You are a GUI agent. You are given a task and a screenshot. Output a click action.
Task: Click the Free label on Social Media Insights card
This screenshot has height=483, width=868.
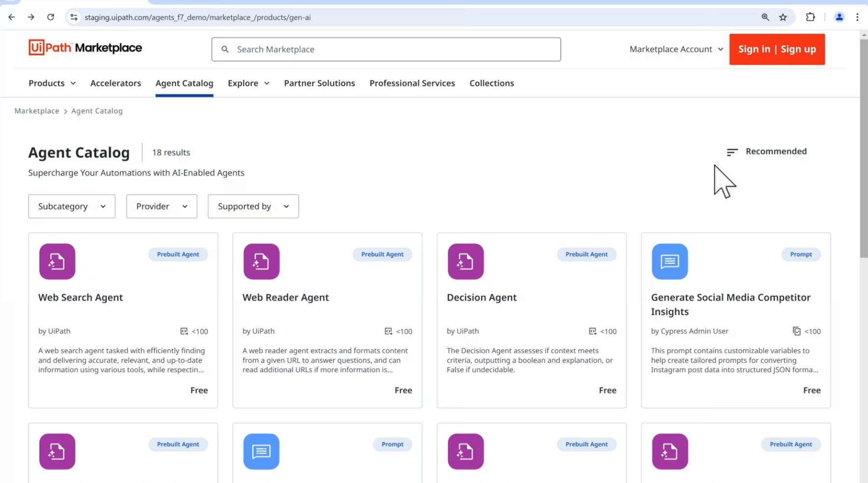(812, 390)
